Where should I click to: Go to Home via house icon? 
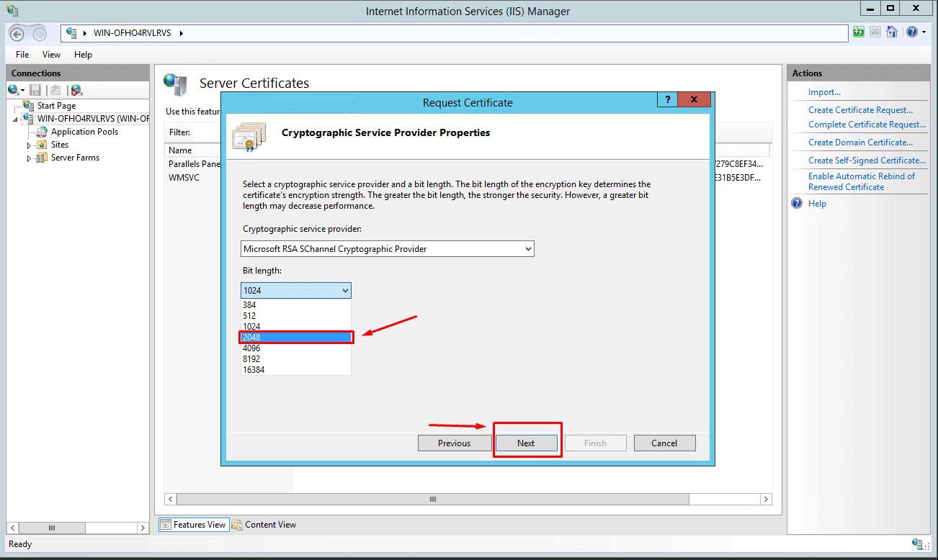point(892,32)
